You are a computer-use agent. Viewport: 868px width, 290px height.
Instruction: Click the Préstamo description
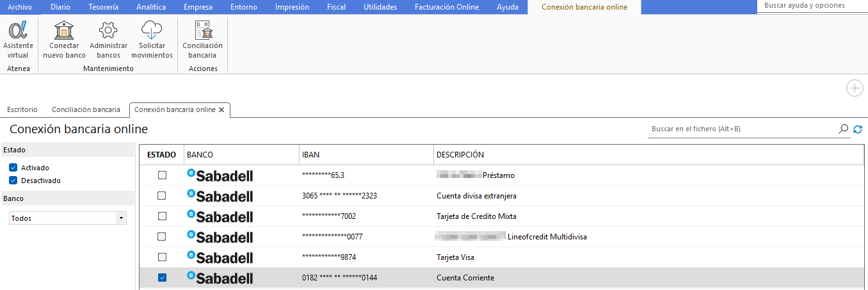click(x=499, y=175)
